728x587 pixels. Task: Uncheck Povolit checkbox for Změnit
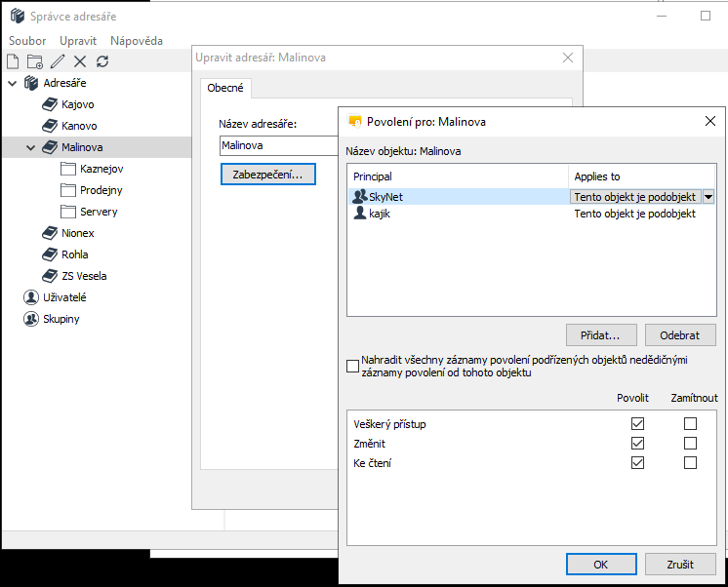pos(638,444)
